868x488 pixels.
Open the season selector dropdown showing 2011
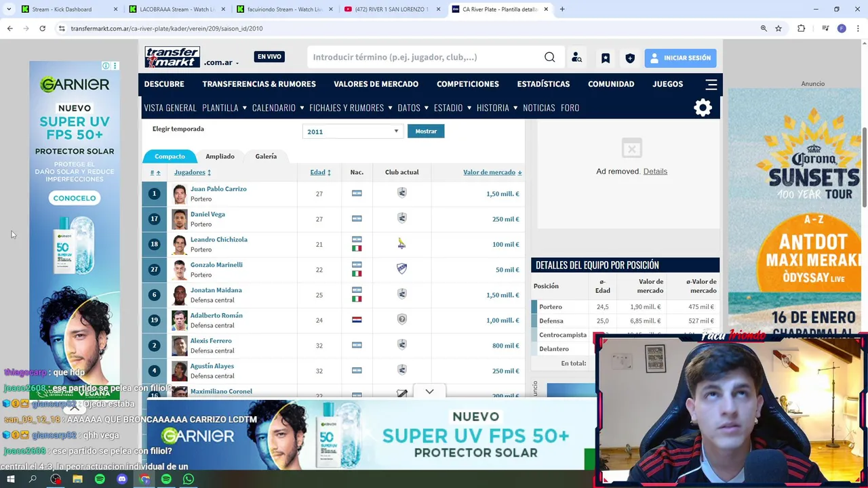tap(353, 131)
